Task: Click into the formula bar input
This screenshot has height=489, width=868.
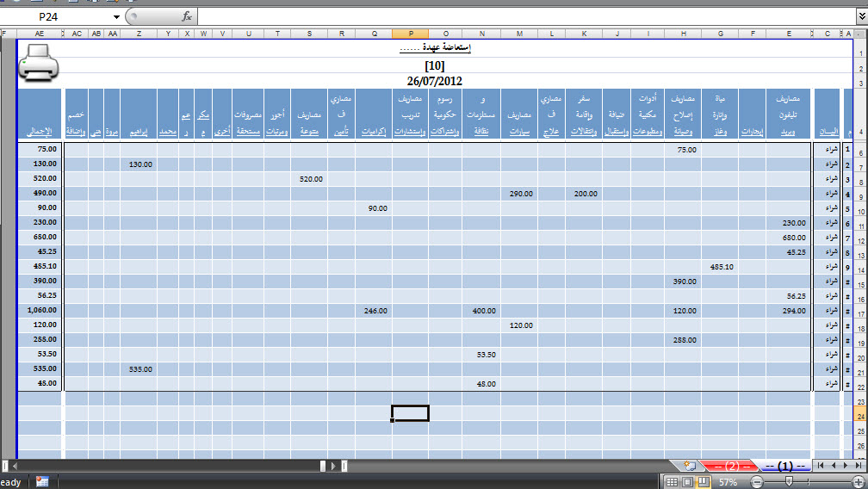Action: [x=526, y=16]
